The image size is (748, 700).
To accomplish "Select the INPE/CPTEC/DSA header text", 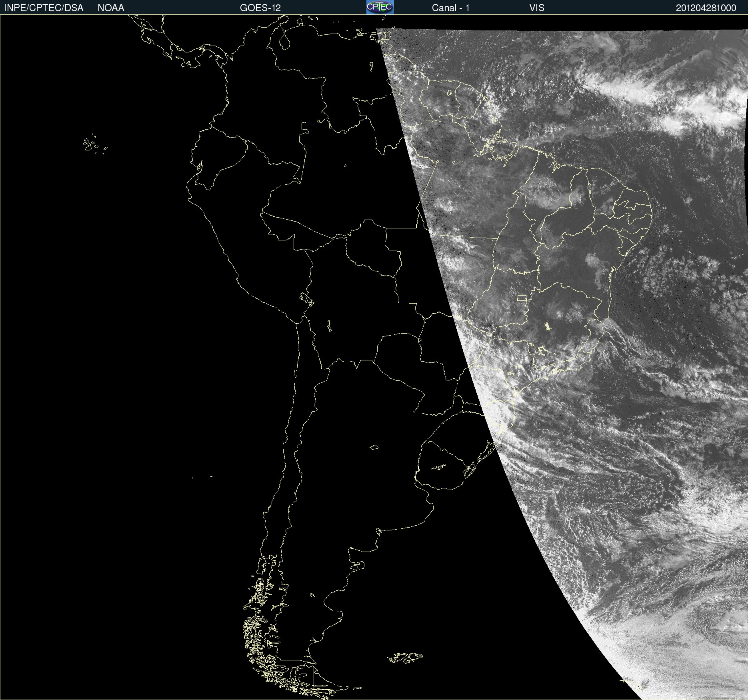I will (44, 8).
